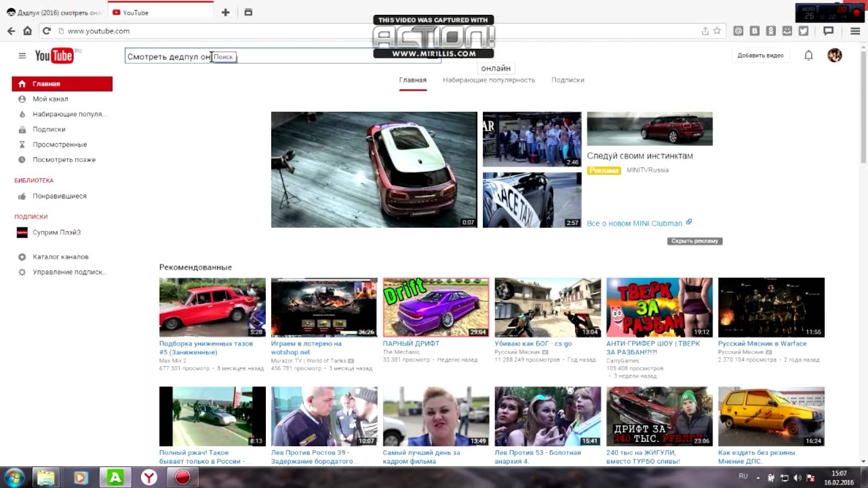The width and height of the screenshot is (868, 488).
Task: Select the Главная tab above the feed
Action: tap(412, 80)
